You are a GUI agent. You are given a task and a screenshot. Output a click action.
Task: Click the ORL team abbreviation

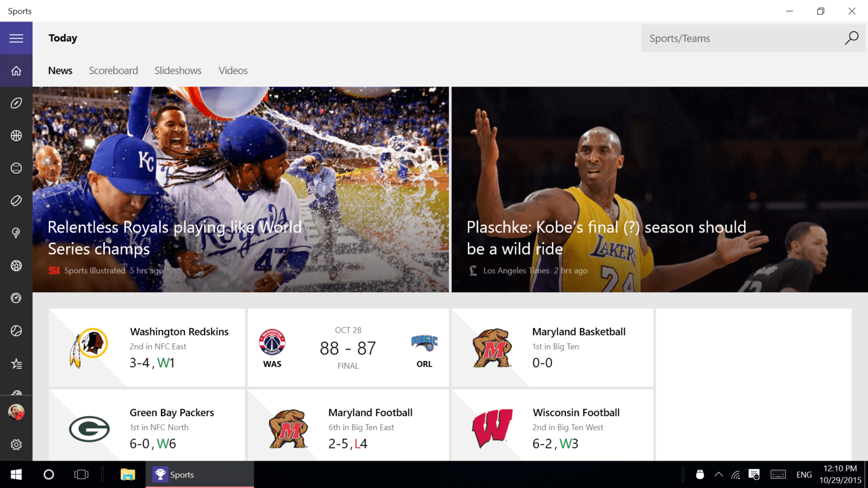tap(424, 364)
